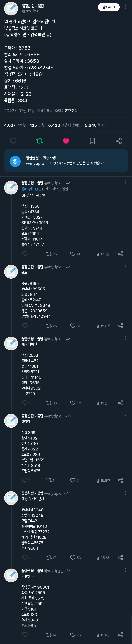
Task: Toggle the green retweet icon on main tweet
Action: 40,141
